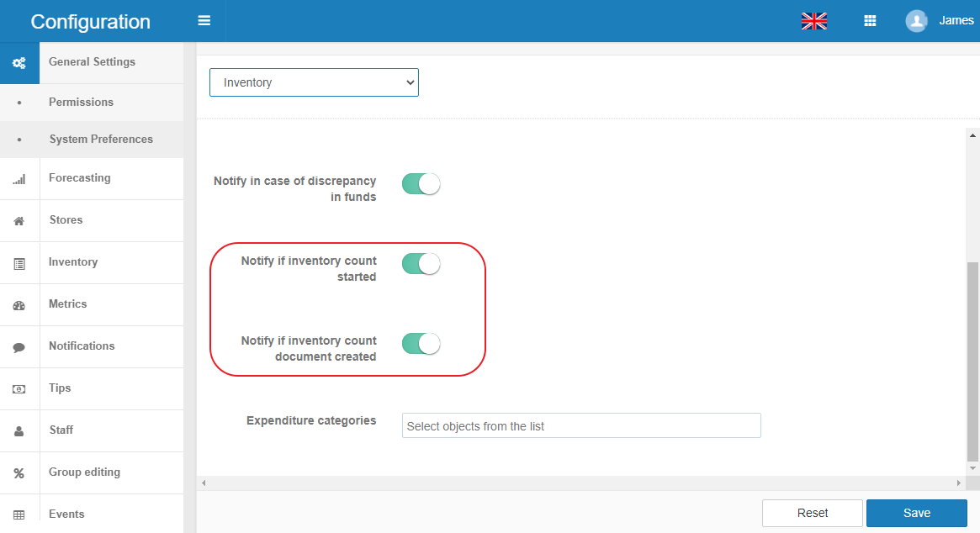This screenshot has height=533, width=980.
Task: Toggle inventory count document created notification
Action: [421, 344]
